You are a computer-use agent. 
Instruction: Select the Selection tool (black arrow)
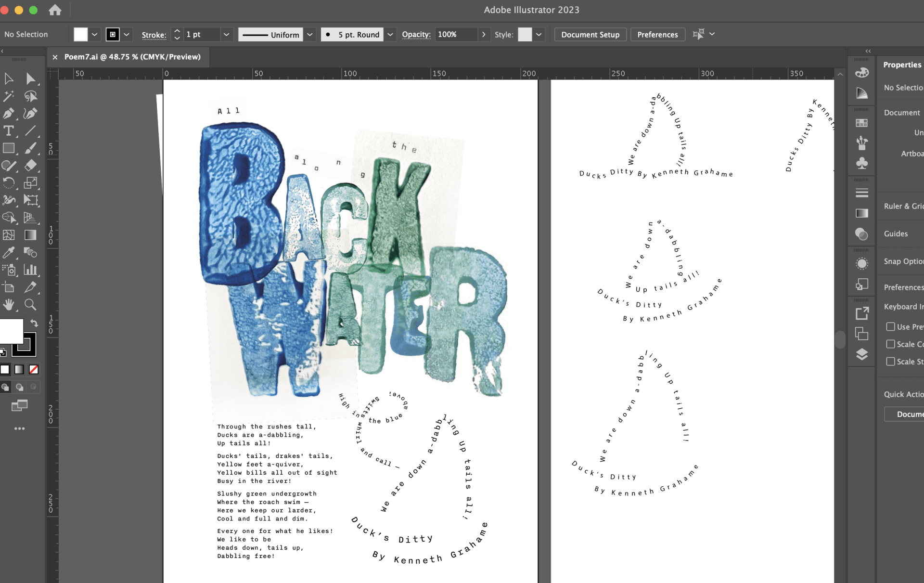9,78
